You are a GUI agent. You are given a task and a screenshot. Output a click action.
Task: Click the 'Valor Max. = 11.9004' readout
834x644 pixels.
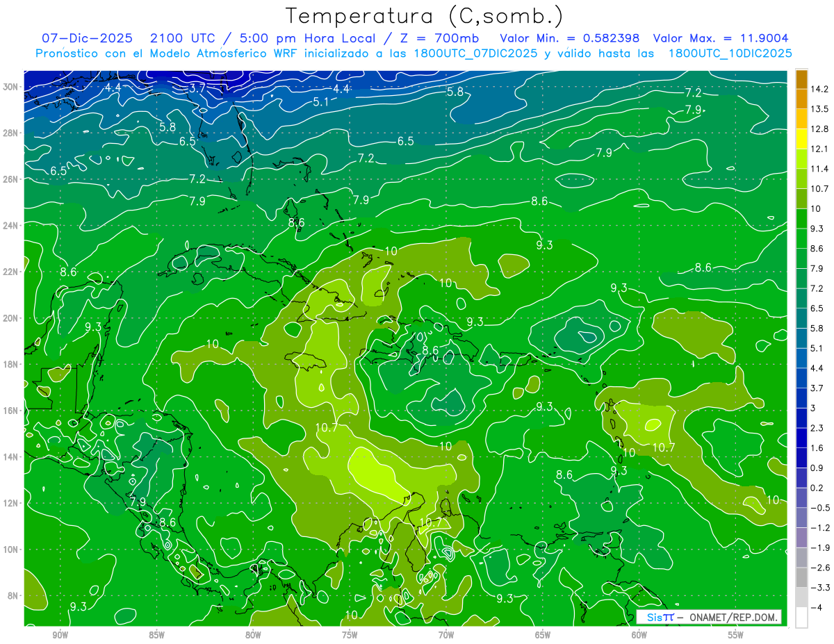[721, 38]
